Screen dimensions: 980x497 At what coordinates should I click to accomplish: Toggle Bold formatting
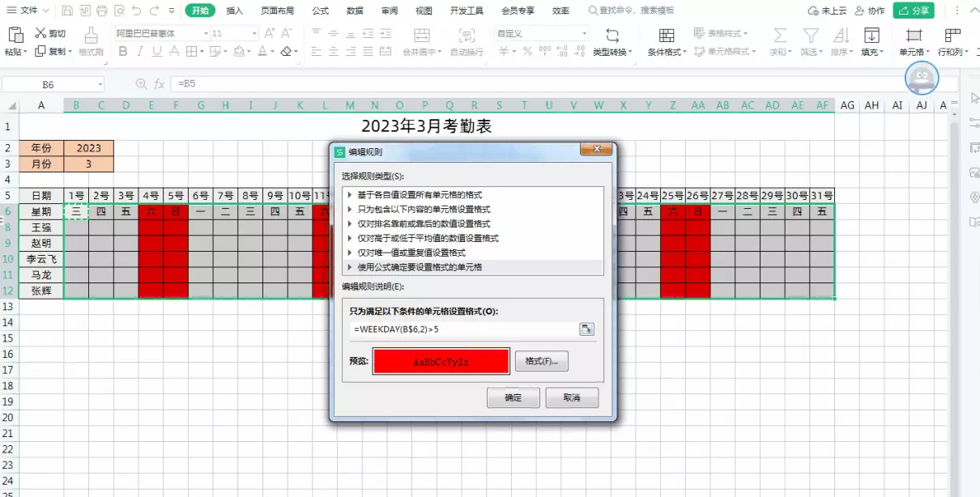point(123,51)
